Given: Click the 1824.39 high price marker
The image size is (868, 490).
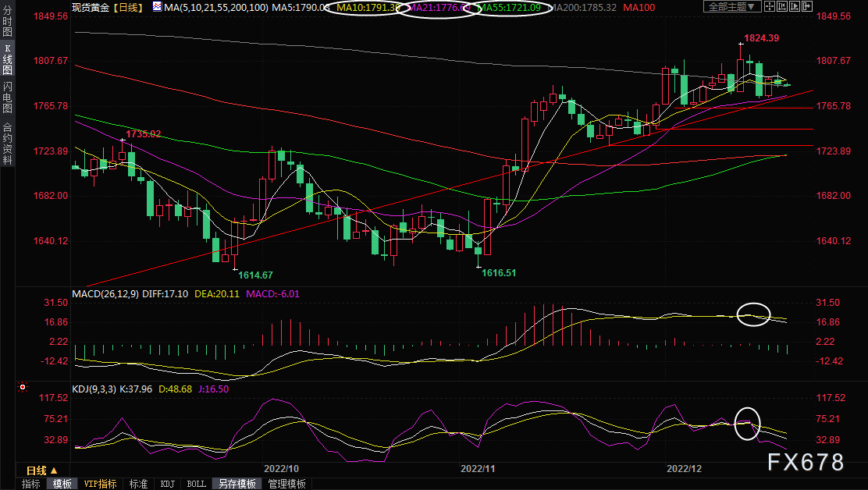Looking at the screenshot, I should pyautogui.click(x=759, y=37).
